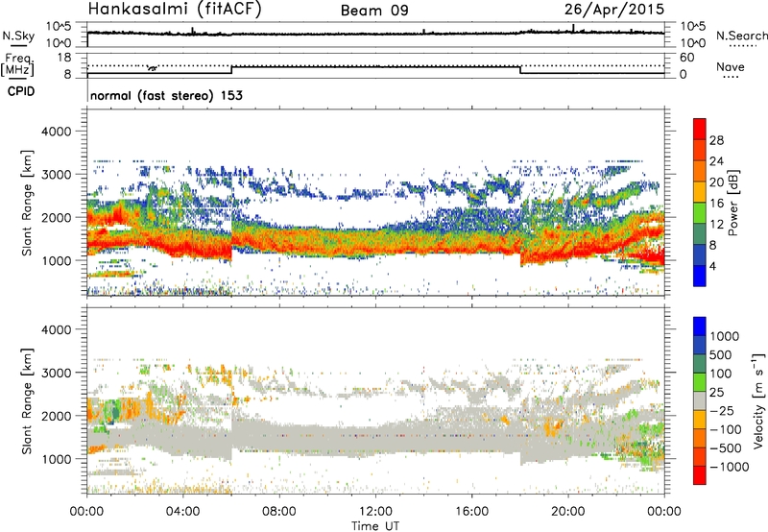Click the noise spike near 20:00 in sky panel
This screenshot has width=768, height=532.
click(x=573, y=28)
